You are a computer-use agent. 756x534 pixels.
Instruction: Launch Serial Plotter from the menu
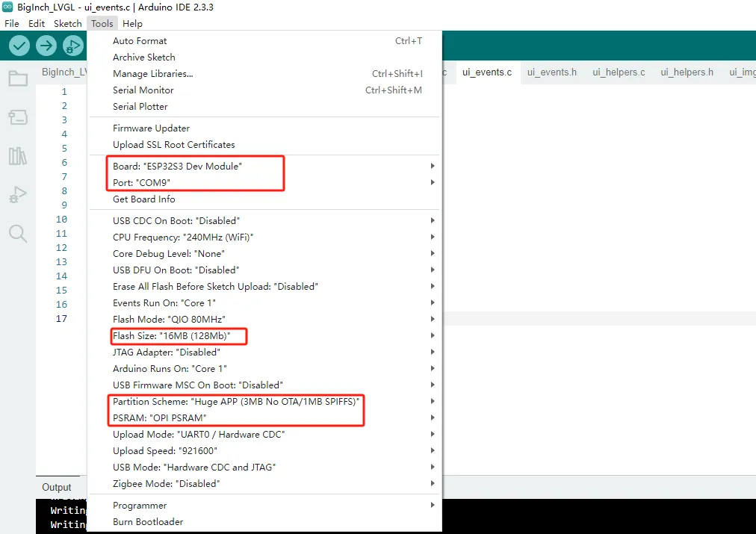(264, 107)
